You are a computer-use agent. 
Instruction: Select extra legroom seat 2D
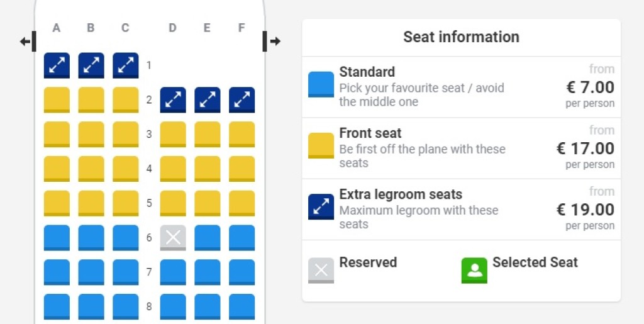[x=173, y=100]
